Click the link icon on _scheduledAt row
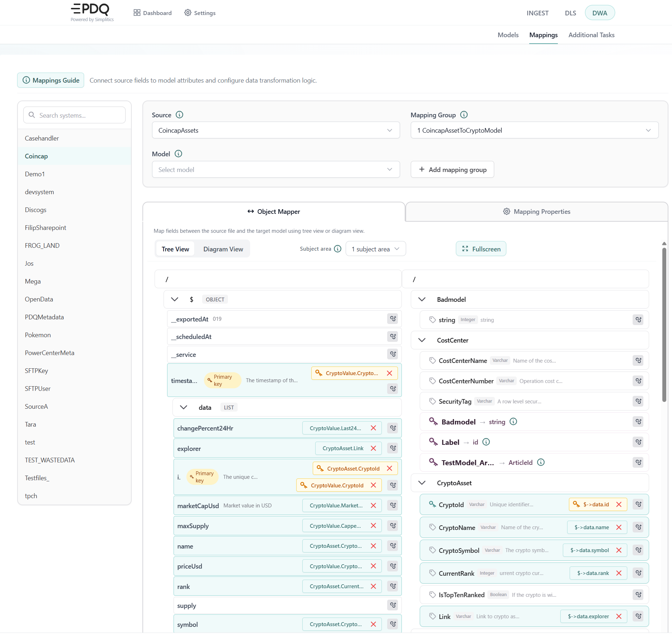 coord(393,336)
